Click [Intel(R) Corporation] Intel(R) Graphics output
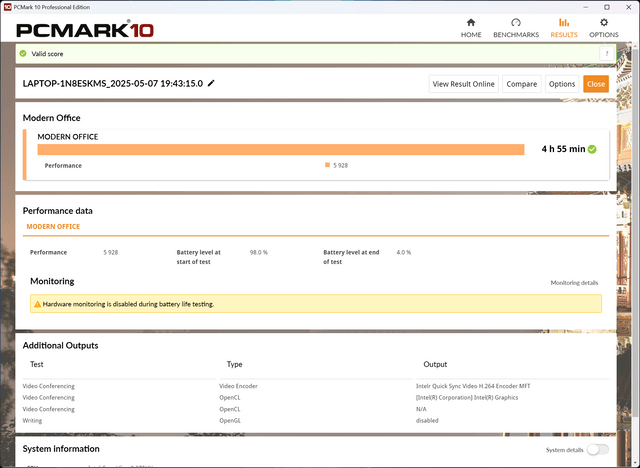640x468 pixels. pos(467,397)
